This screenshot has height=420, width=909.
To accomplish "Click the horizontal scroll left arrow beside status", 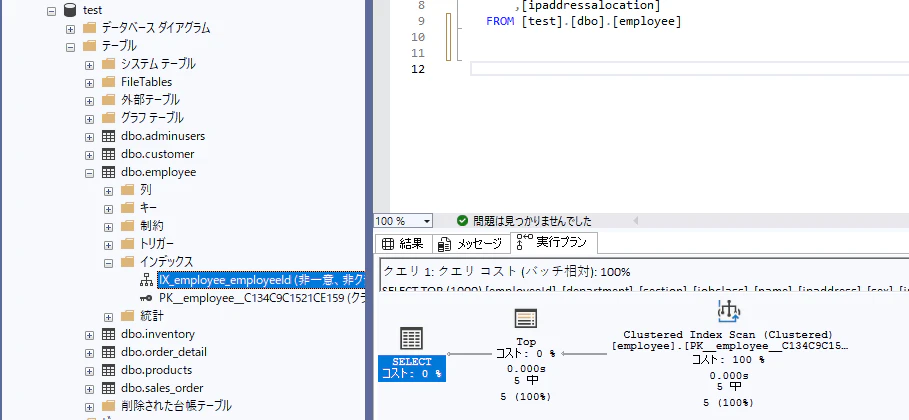I will [635, 221].
